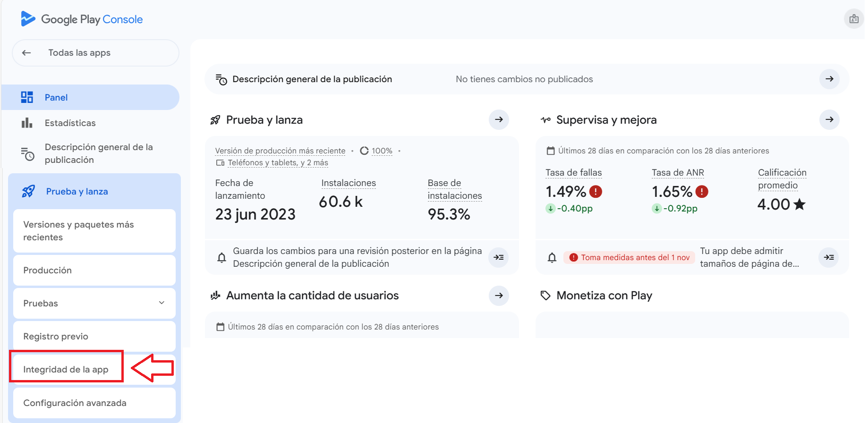This screenshot has width=868, height=423.
Task: Click the Google Play Console logo
Action: pyautogui.click(x=81, y=19)
